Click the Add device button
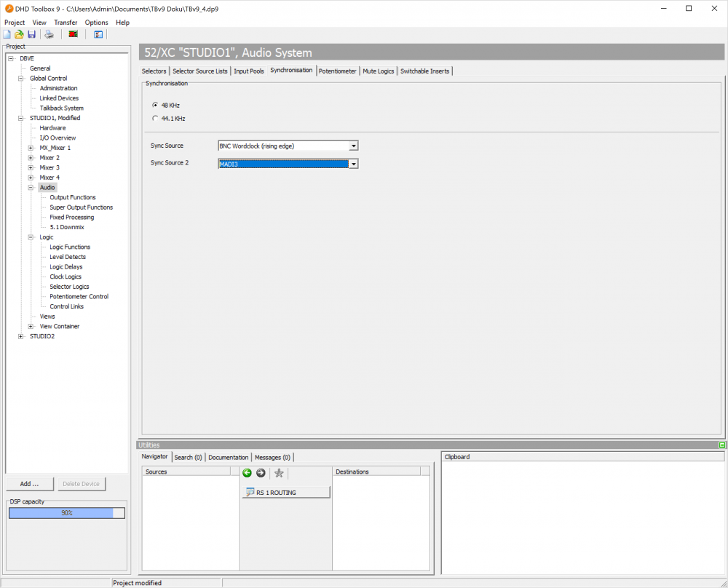The image size is (728, 588). (30, 483)
